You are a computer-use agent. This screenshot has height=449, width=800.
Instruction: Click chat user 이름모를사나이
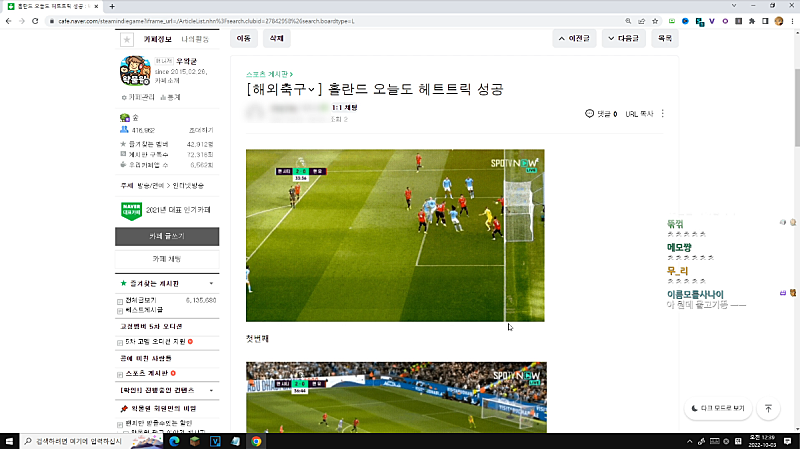coord(695,294)
